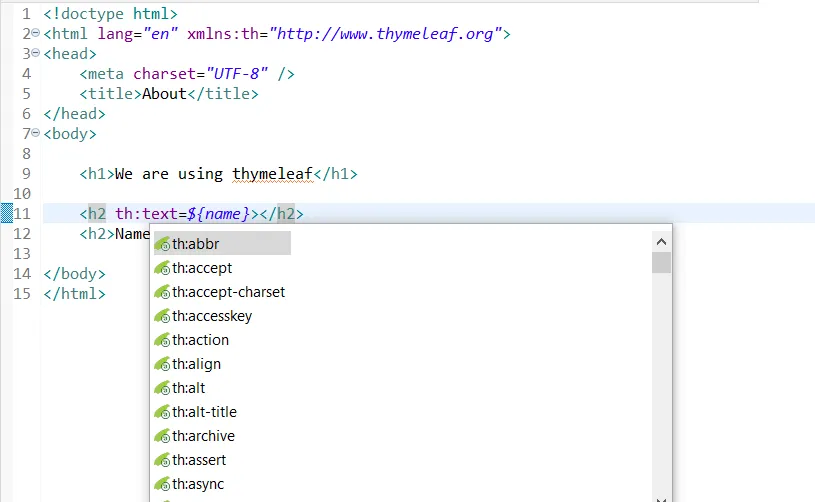Click the About title text

(164, 94)
